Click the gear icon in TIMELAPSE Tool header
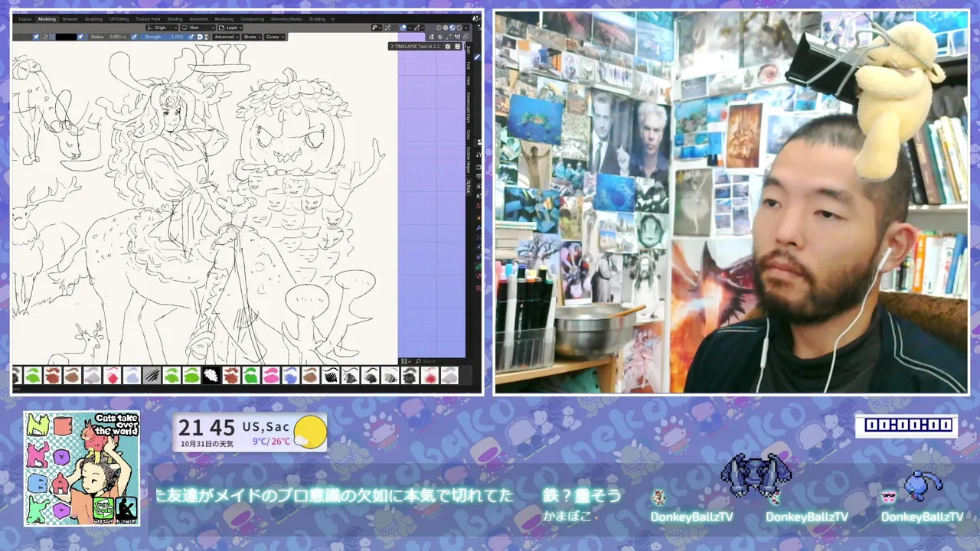The width and height of the screenshot is (980, 551). (447, 46)
